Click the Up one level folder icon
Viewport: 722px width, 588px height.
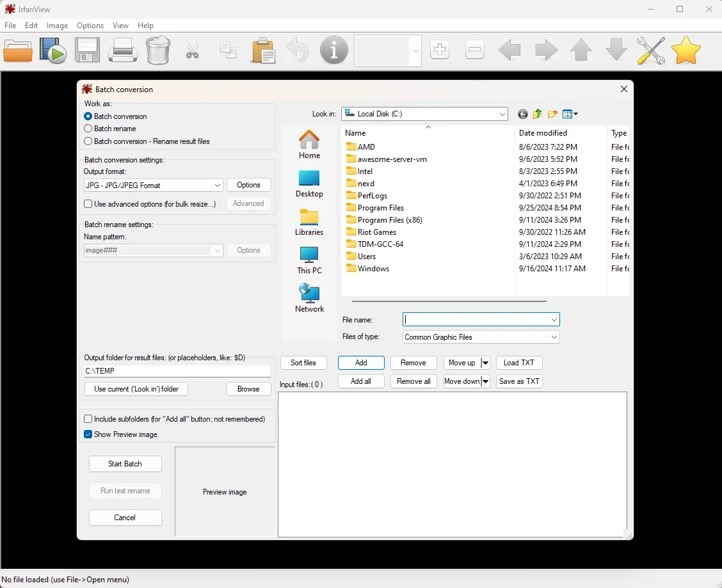click(538, 114)
